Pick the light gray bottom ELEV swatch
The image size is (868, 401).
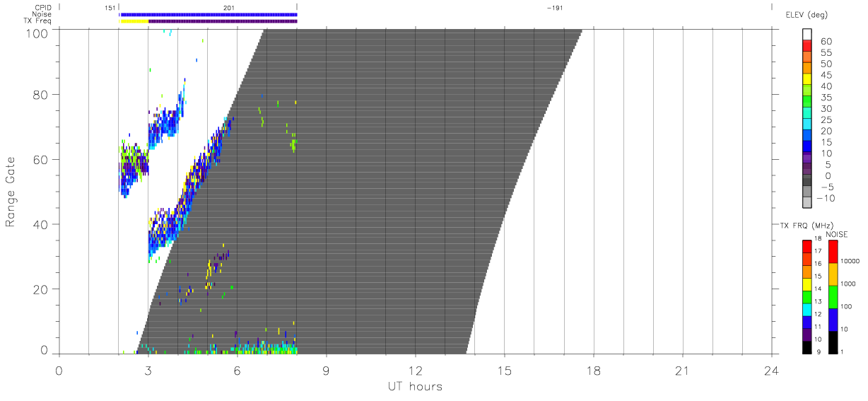[807, 202]
